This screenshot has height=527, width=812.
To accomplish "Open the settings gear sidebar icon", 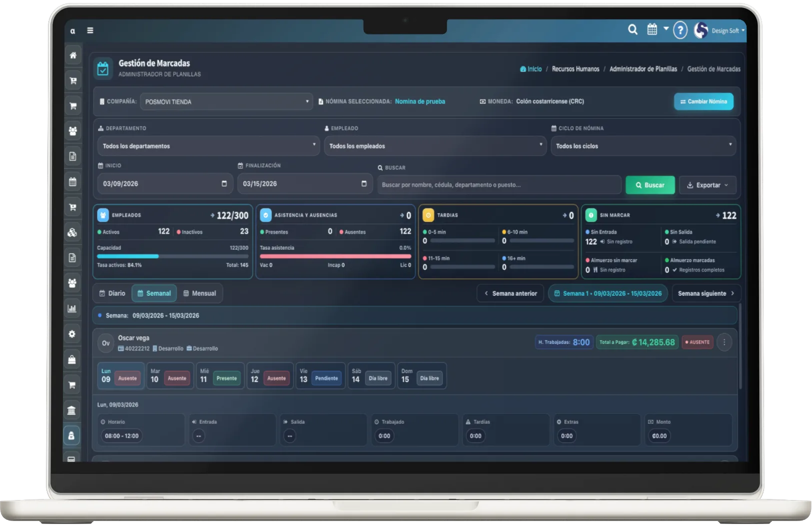I will point(72,334).
